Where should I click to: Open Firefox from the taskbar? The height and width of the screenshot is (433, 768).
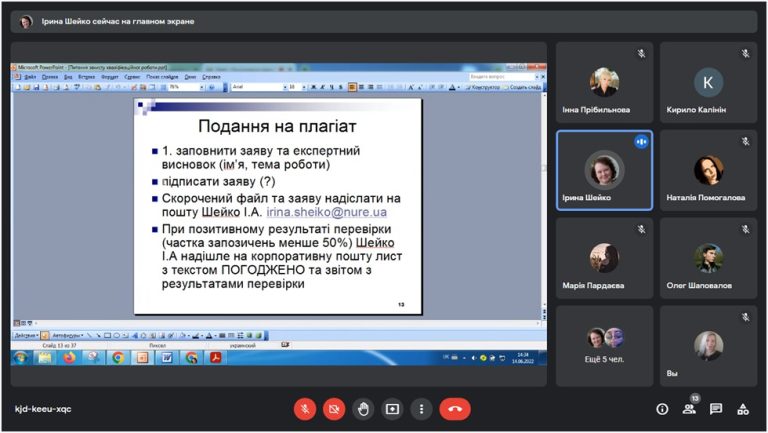pyautogui.click(x=69, y=358)
